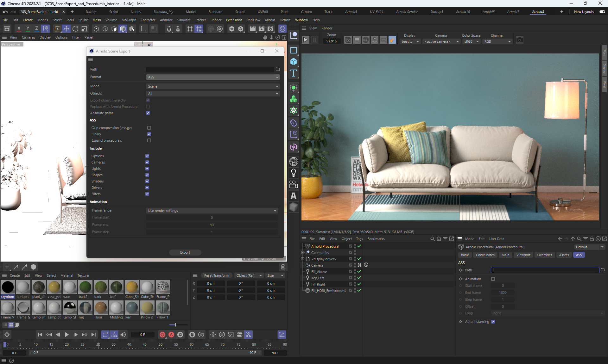Image resolution: width=608 pixels, height=364 pixels.
Task: Click the record keyframe button
Action: click(162, 335)
